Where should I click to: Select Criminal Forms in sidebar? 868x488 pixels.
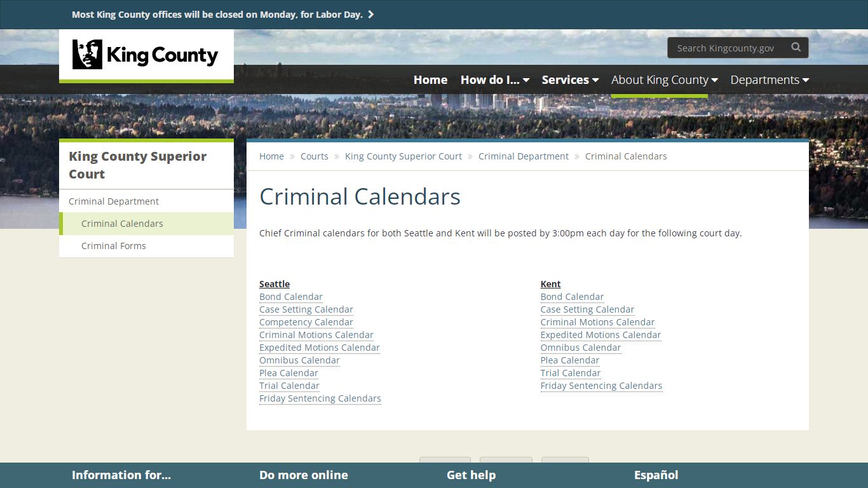(146, 246)
